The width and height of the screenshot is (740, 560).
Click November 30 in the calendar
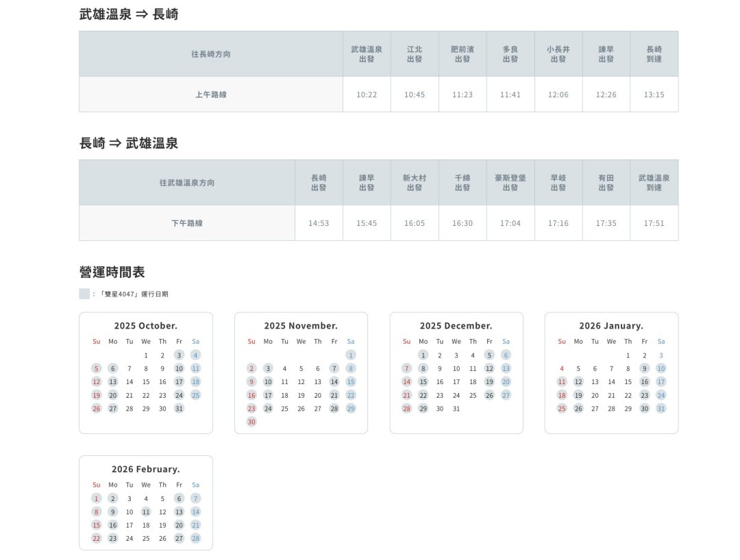pos(251,422)
